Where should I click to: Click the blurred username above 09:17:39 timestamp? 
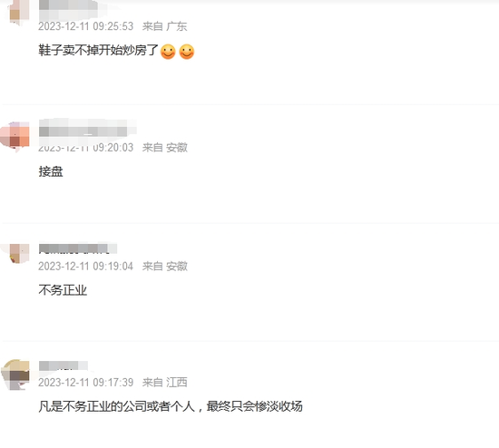click(x=63, y=365)
